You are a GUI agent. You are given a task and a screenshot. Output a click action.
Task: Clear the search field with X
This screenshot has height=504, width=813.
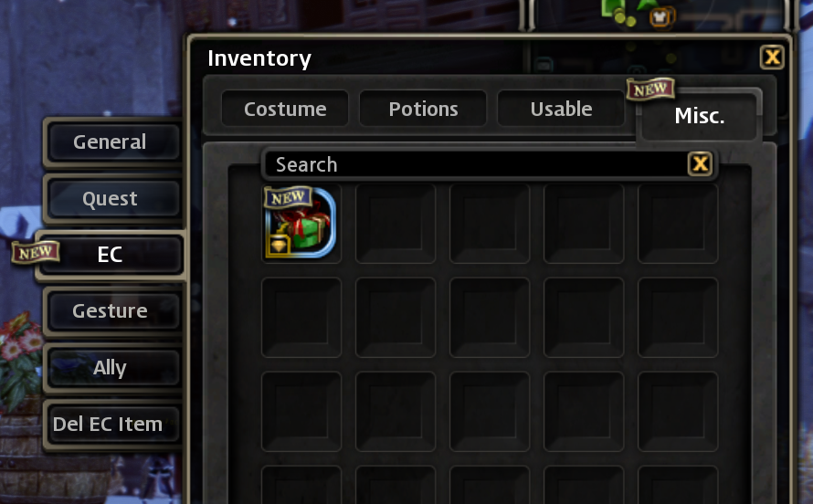700,163
